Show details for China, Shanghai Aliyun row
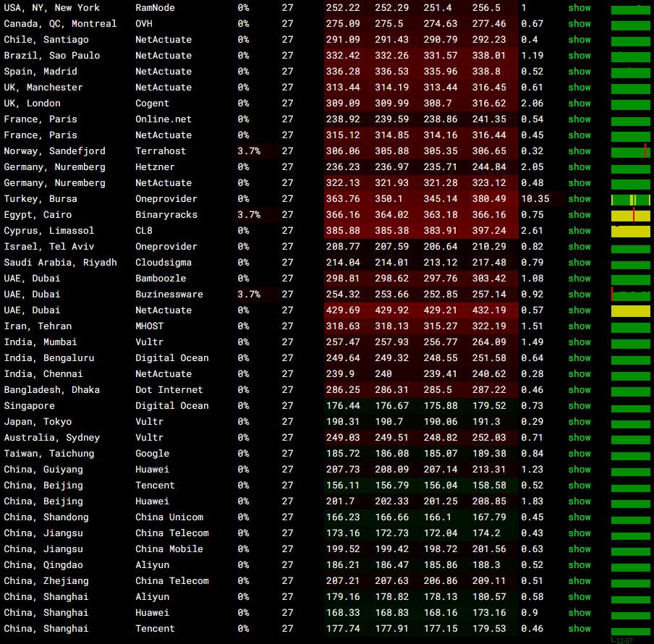The height and width of the screenshot is (644, 654). click(579, 597)
